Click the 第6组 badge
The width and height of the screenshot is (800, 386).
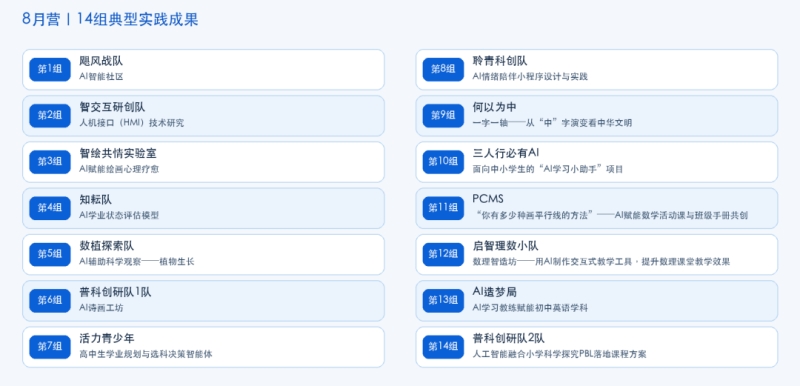pyautogui.click(x=50, y=300)
